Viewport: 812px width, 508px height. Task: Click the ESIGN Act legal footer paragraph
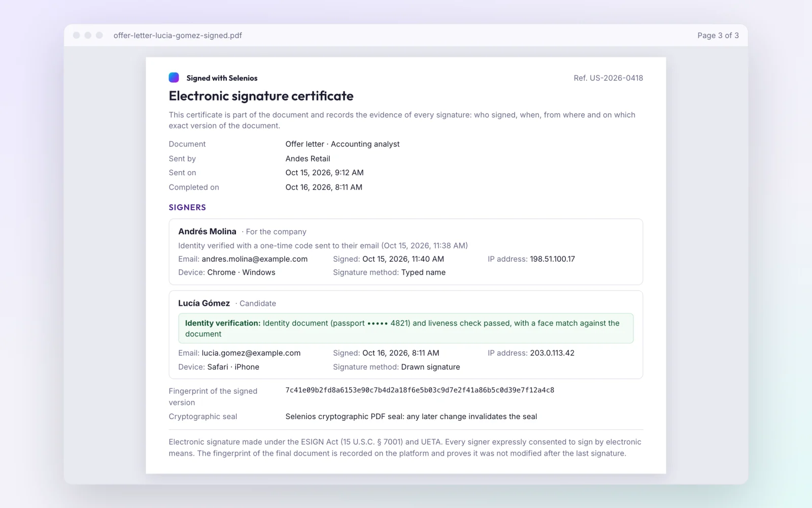(x=405, y=448)
